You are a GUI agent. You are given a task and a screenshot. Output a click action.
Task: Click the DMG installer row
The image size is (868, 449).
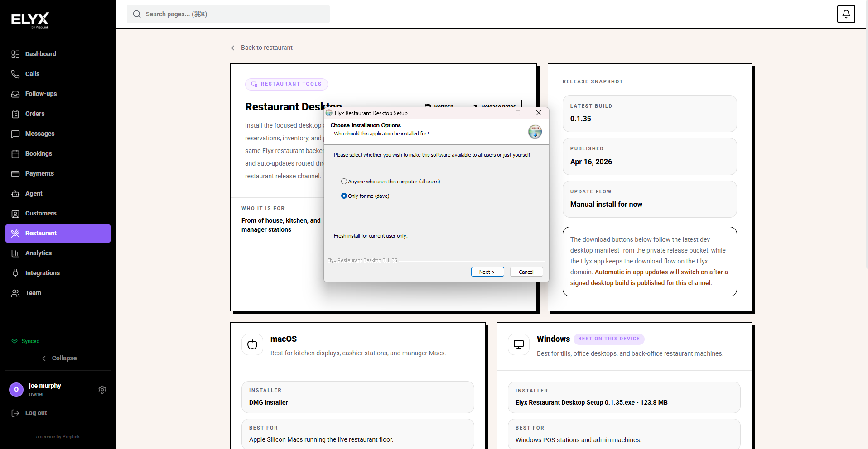click(358, 397)
